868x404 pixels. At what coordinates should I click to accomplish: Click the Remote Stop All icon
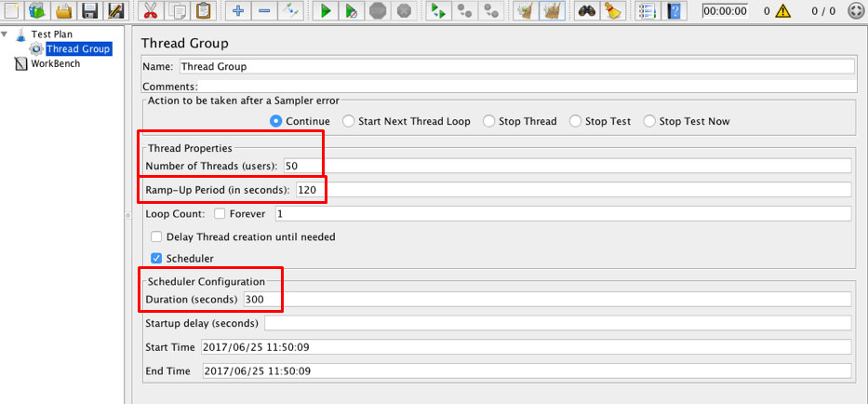point(465,10)
